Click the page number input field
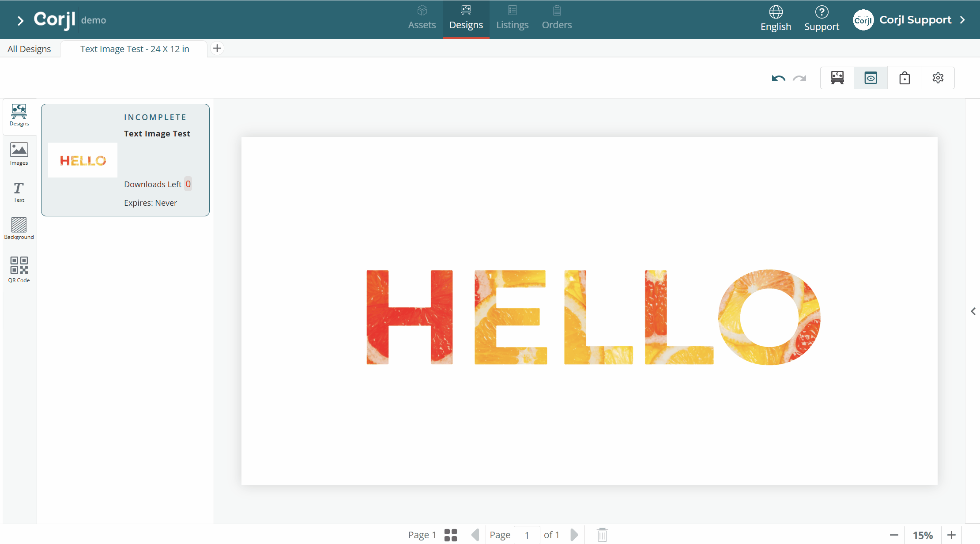The width and height of the screenshot is (980, 544). 527,535
